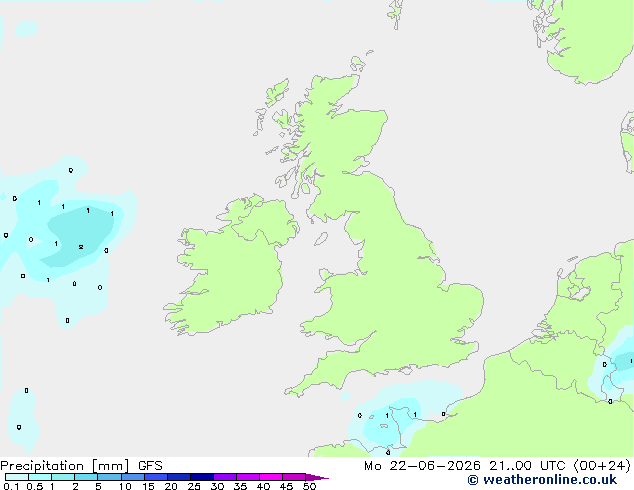Click the '2' precipitation value over the Atlantic
The image size is (634, 490).
81,247
